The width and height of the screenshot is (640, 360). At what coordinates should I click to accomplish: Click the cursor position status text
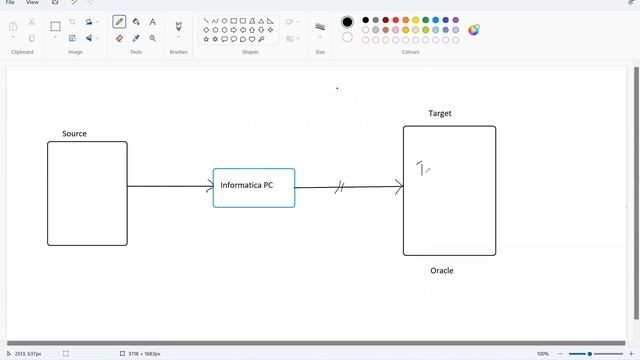28,353
